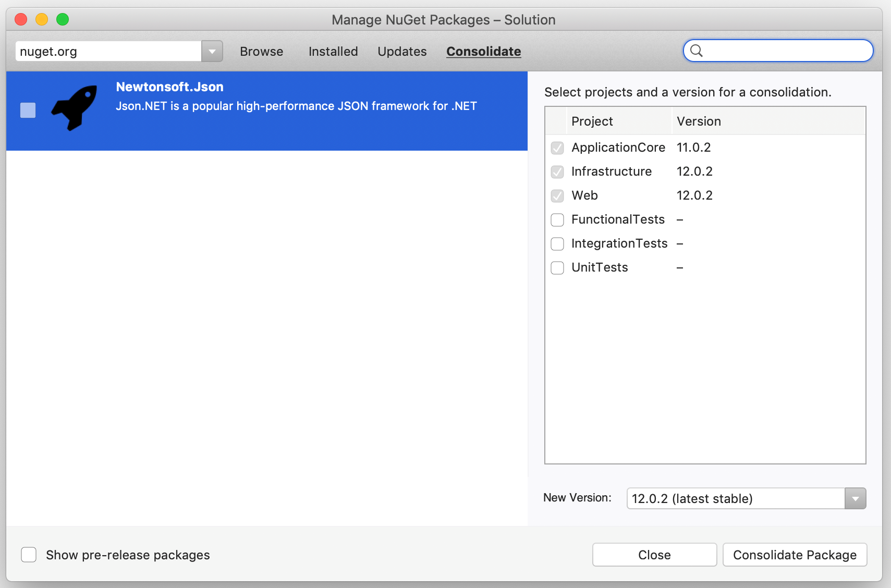Open the Updates tab
Viewport: 891px width, 588px height.
[x=402, y=51]
